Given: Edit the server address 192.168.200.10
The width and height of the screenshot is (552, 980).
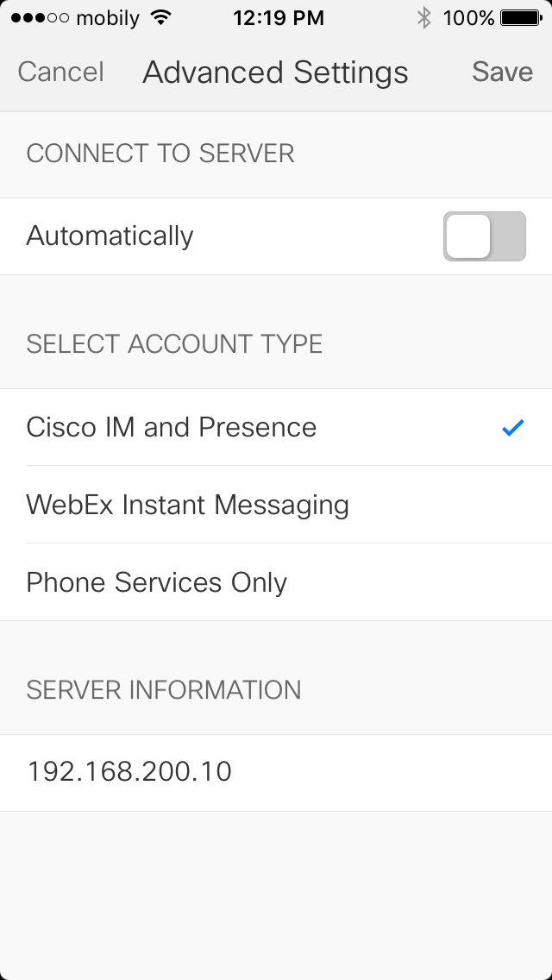Looking at the screenshot, I should pyautogui.click(x=129, y=771).
